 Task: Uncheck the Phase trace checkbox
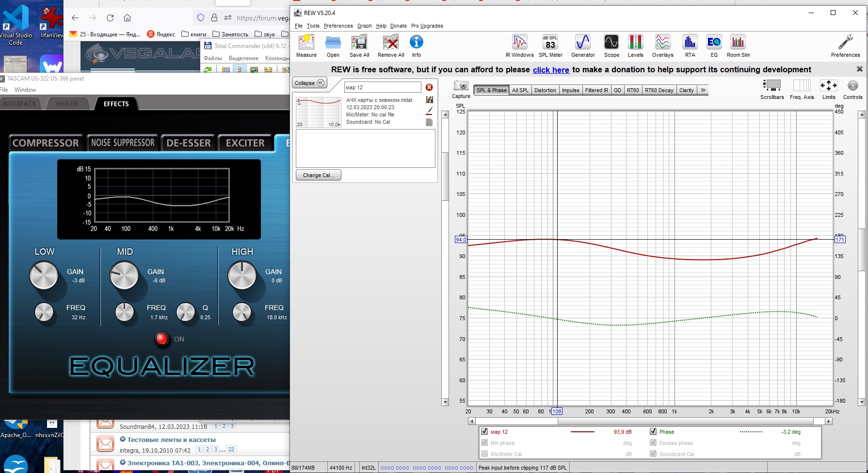click(x=653, y=431)
